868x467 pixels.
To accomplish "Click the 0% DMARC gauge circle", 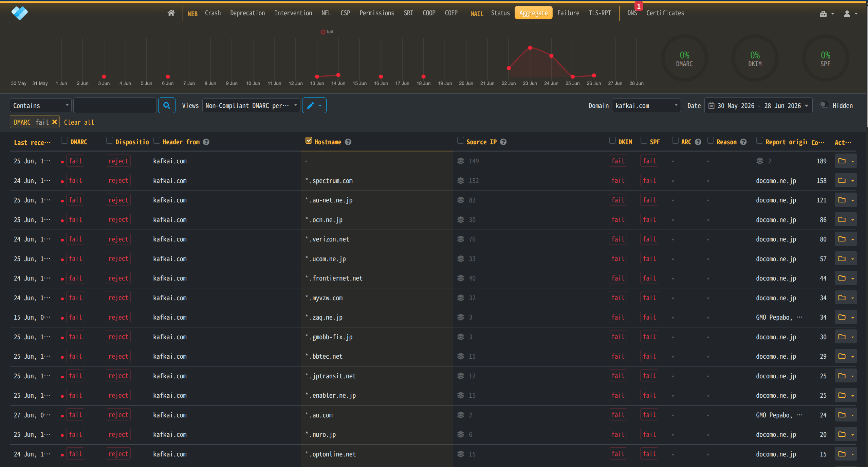I will tap(684, 58).
